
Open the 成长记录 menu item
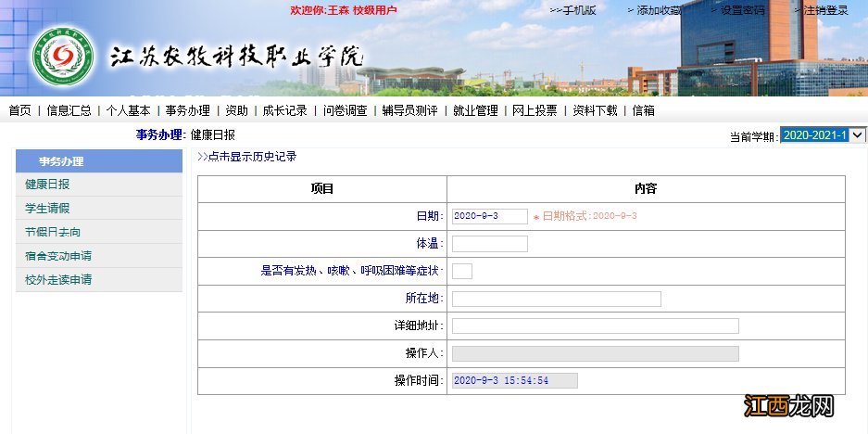click(284, 110)
